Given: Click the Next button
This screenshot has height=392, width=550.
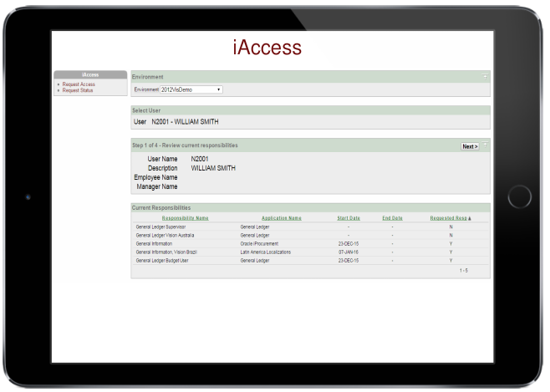Looking at the screenshot, I should (470, 146).
